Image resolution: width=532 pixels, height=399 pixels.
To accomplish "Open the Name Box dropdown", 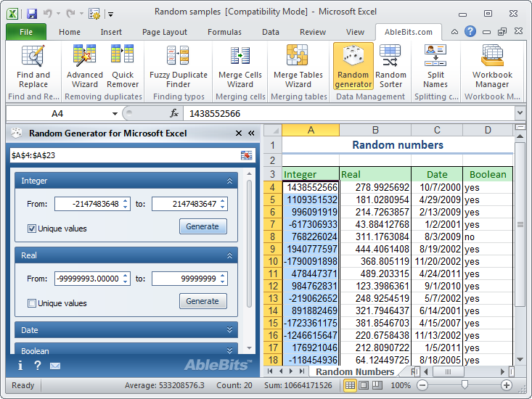I will pos(115,114).
